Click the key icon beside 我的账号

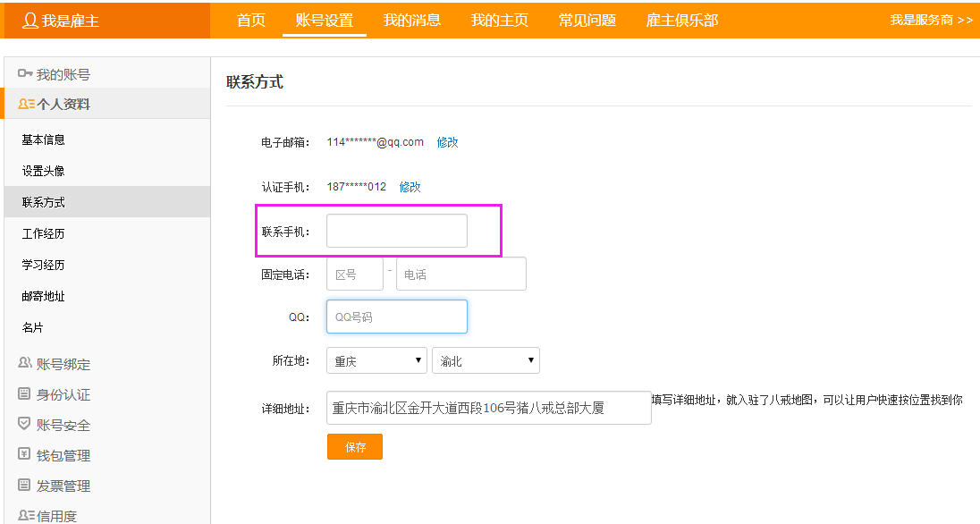(x=25, y=74)
